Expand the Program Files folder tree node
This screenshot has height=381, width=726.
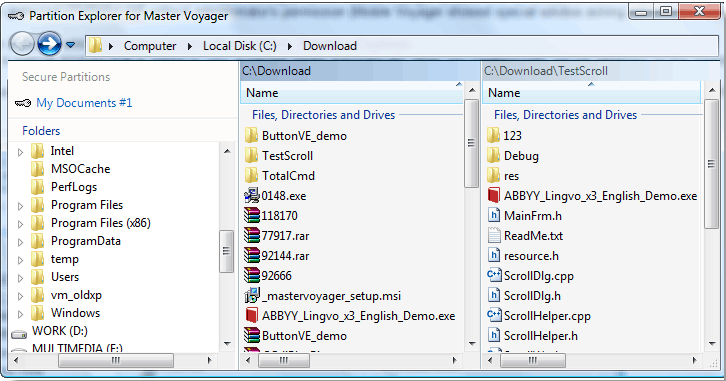tap(20, 206)
